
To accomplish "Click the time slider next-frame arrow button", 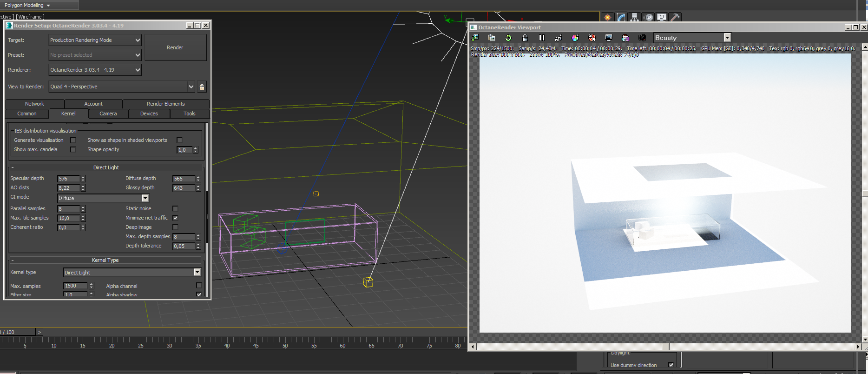I will 39,332.
